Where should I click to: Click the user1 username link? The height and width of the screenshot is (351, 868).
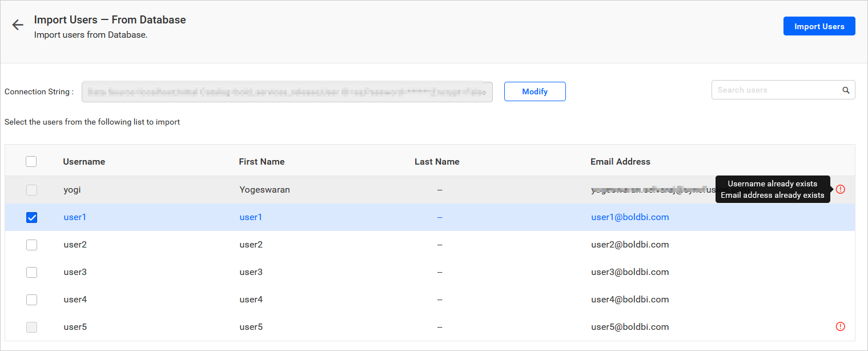(75, 217)
